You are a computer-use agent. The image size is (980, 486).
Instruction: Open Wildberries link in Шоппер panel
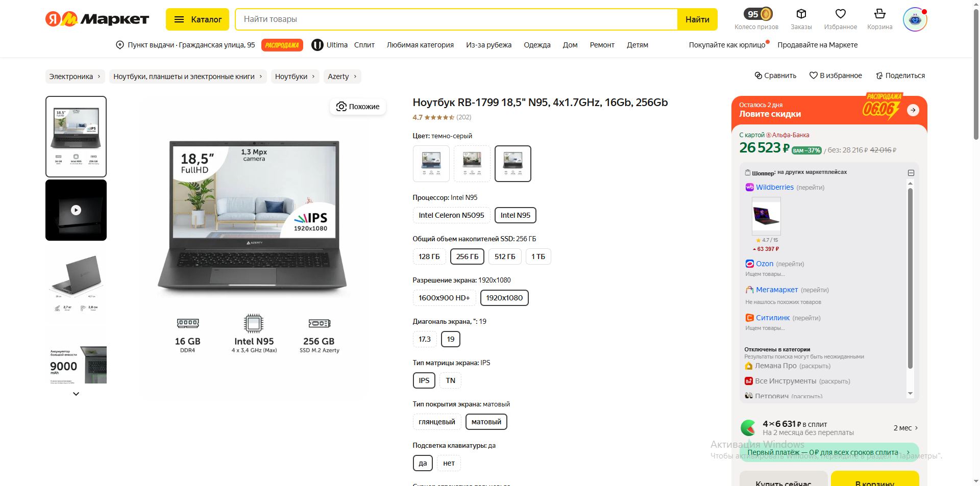coord(774,187)
